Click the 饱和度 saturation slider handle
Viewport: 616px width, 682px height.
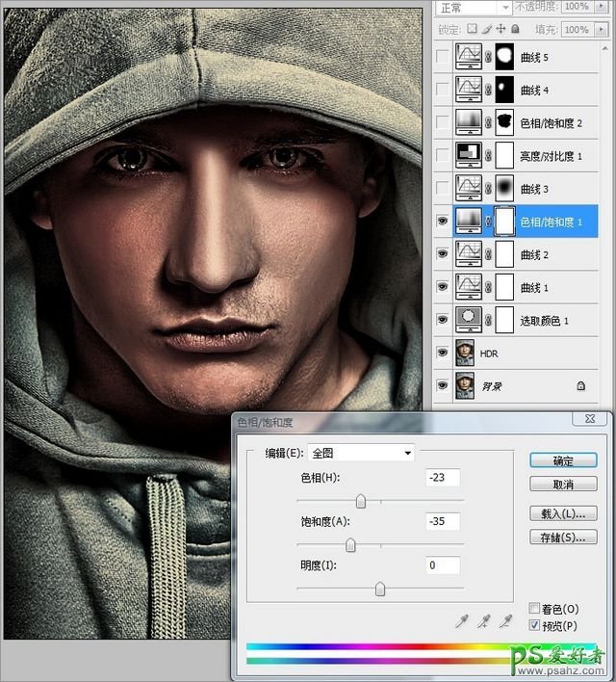[350, 545]
